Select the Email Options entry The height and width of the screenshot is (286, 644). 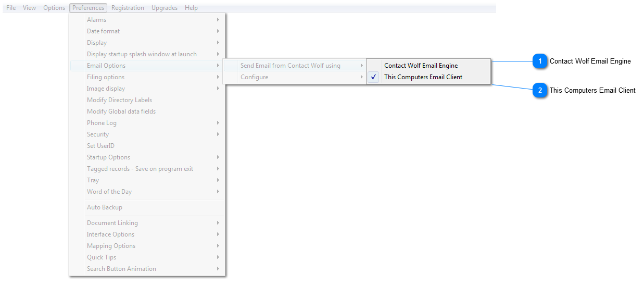pos(147,66)
